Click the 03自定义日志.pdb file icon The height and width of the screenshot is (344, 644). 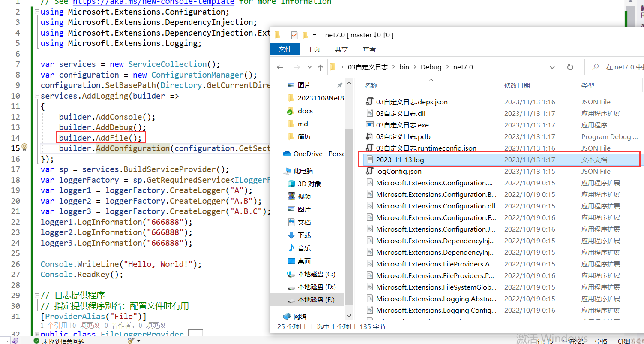pos(370,136)
